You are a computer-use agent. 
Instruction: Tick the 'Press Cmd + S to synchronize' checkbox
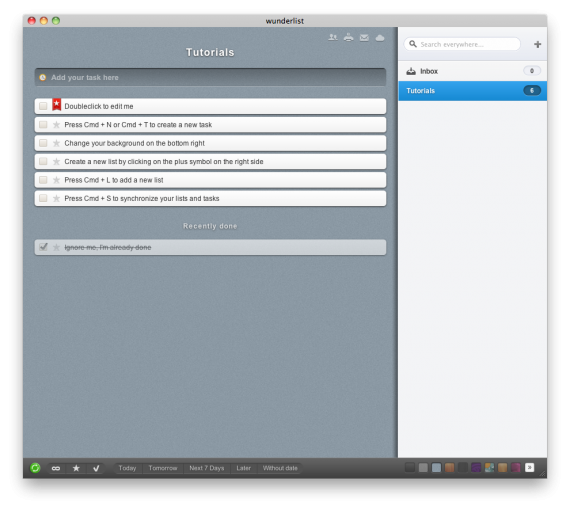43,198
